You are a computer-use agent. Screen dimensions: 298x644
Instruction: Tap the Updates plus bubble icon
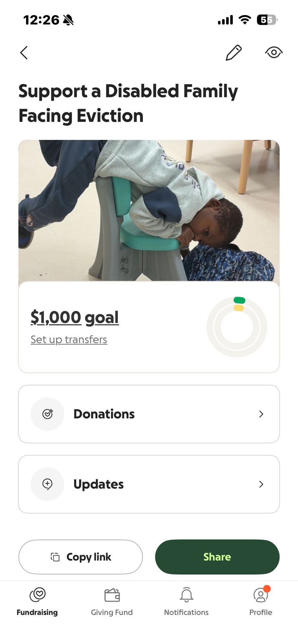coord(47,484)
